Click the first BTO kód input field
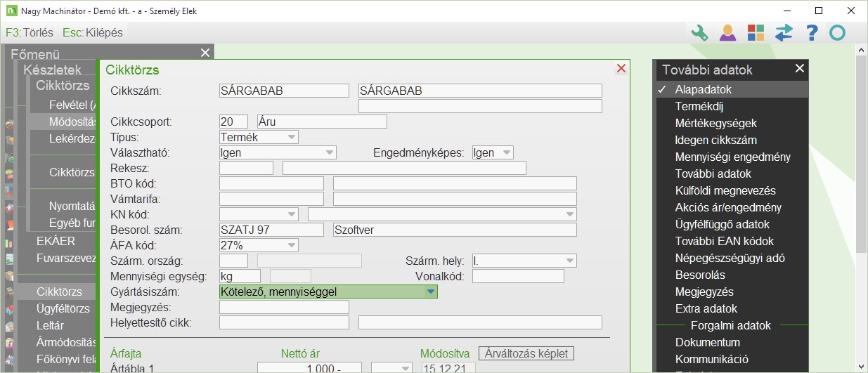The width and height of the screenshot is (868, 373). [x=271, y=183]
